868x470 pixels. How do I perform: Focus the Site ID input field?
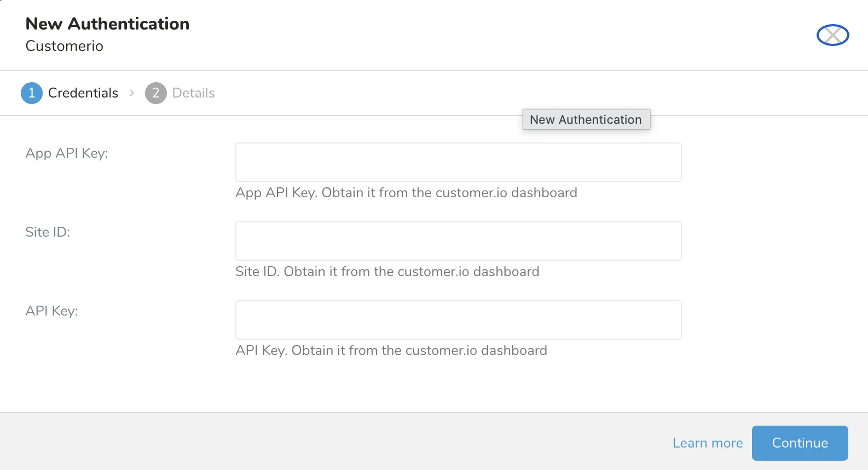point(459,241)
